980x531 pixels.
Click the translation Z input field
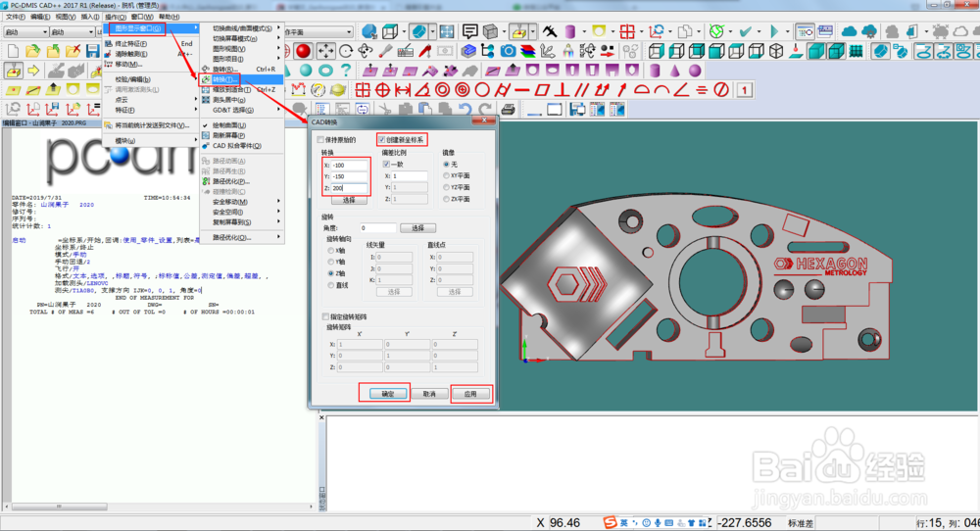[x=349, y=187]
